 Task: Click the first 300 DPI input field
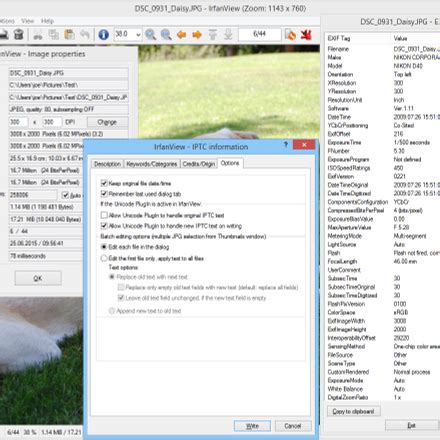point(18,122)
